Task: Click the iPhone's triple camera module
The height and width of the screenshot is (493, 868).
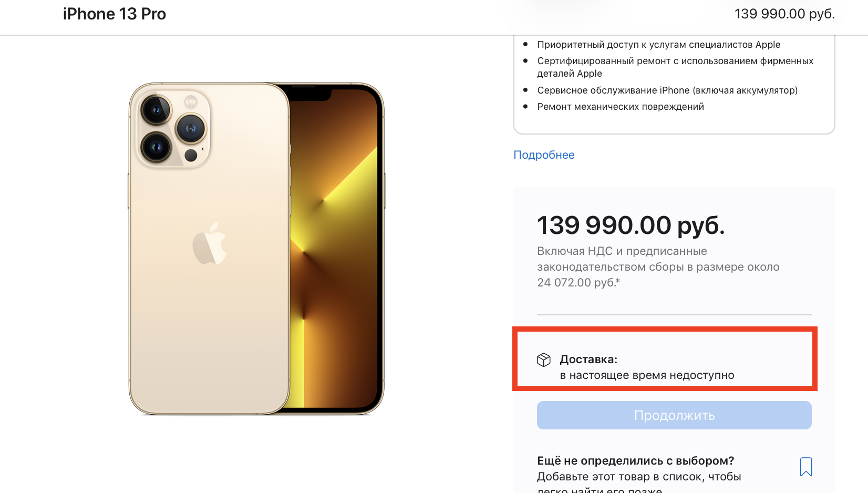Action: (173, 128)
